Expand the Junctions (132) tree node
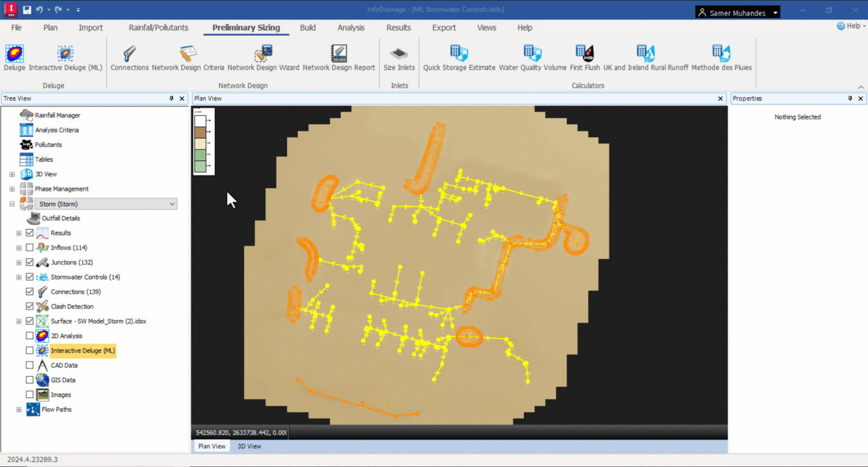The width and height of the screenshot is (868, 467). pyautogui.click(x=19, y=262)
